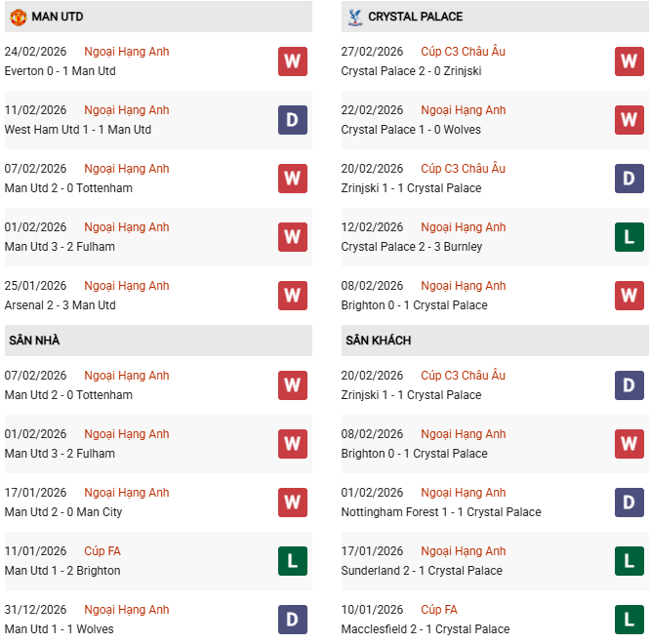
Task: Click the D badge for West Ham match
Action: [292, 120]
